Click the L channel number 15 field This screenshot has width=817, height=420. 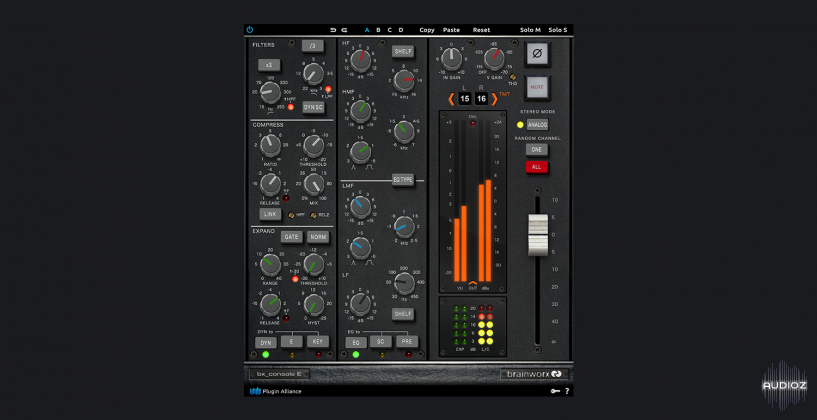tap(464, 98)
